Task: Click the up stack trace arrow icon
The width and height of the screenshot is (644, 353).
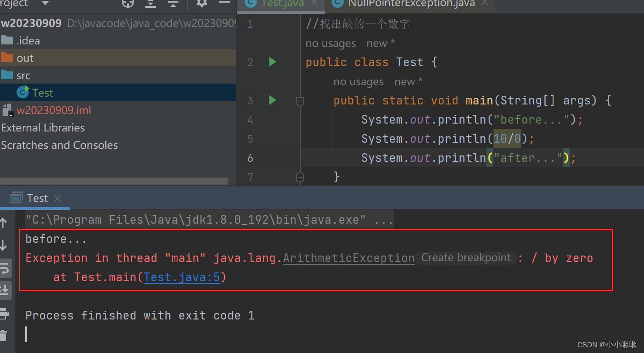Action: [x=4, y=223]
